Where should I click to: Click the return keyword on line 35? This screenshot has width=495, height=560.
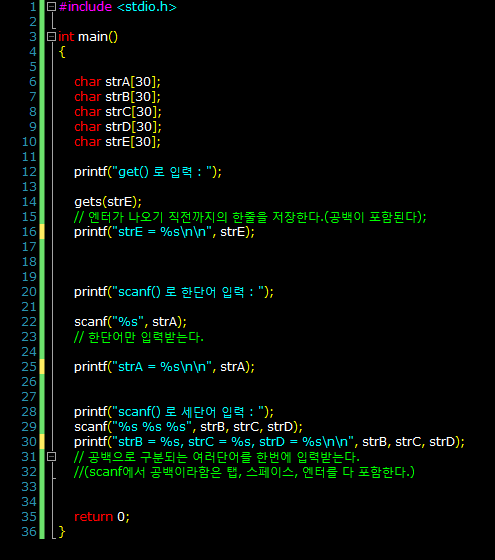tap(94, 517)
